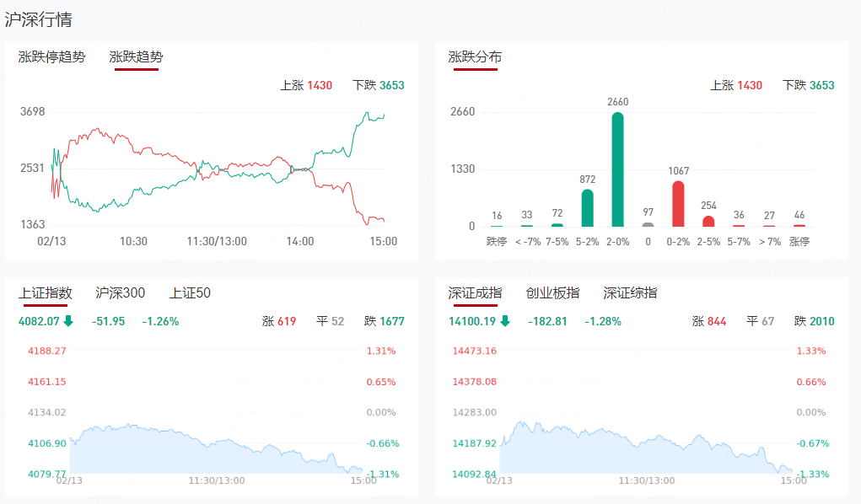Toggle 下跌 3653 legend in the distribution chart
Image resolution: width=861 pixels, height=504 pixels.
click(x=809, y=85)
